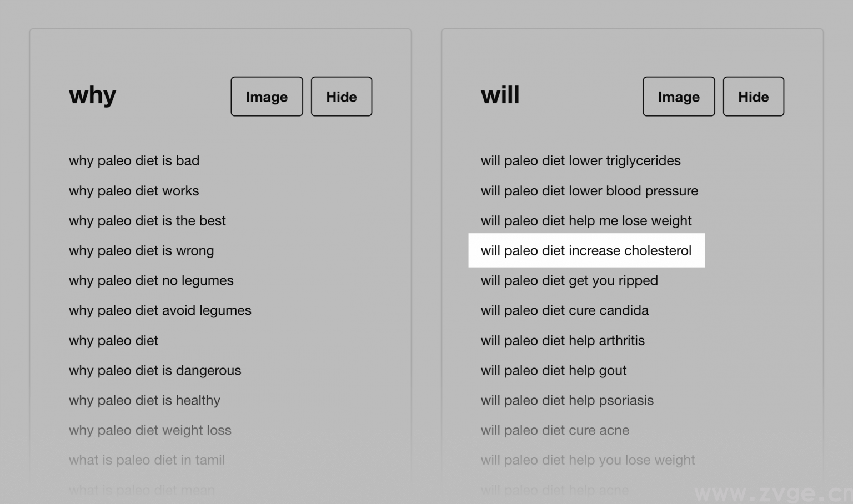Image resolution: width=853 pixels, height=504 pixels.
Task: Hide the why card
Action: coord(341,97)
